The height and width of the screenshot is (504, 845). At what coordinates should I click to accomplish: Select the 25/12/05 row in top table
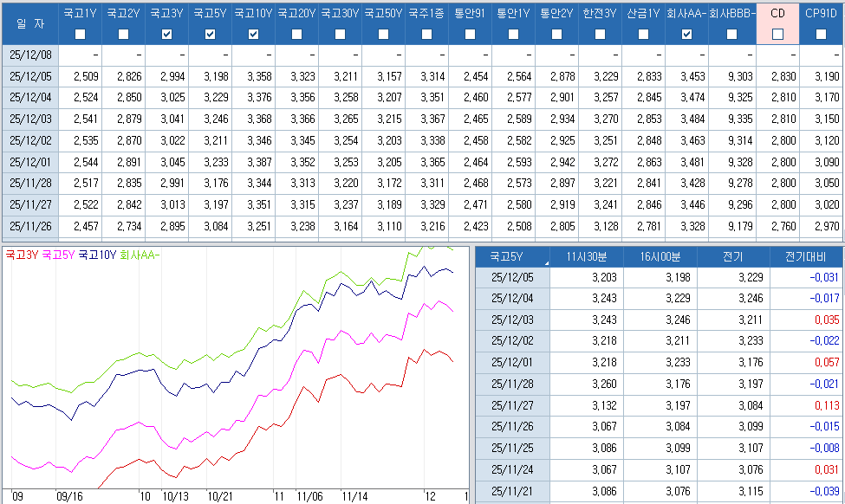29,76
